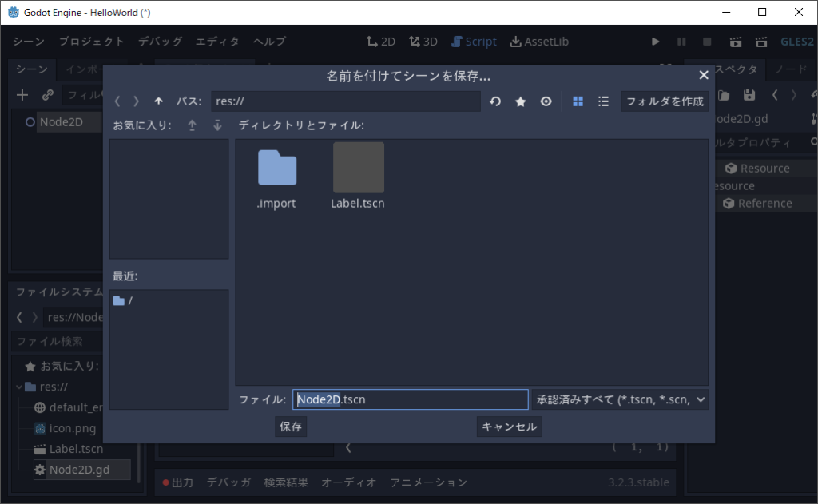This screenshot has height=504, width=818.
Task: Run the project with the Play button
Action: point(655,42)
